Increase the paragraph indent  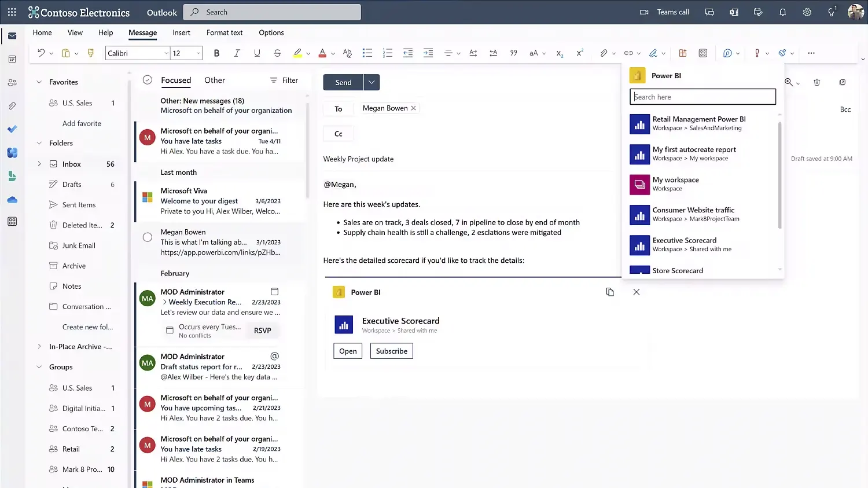pyautogui.click(x=428, y=53)
